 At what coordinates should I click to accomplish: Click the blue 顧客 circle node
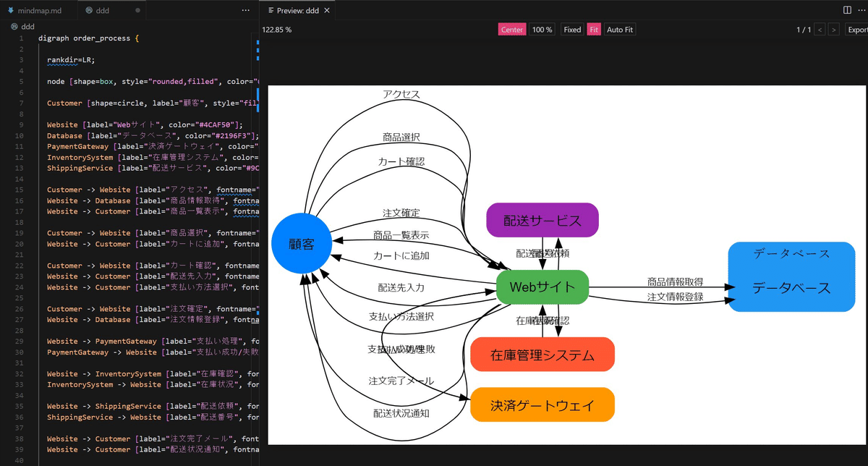301,244
